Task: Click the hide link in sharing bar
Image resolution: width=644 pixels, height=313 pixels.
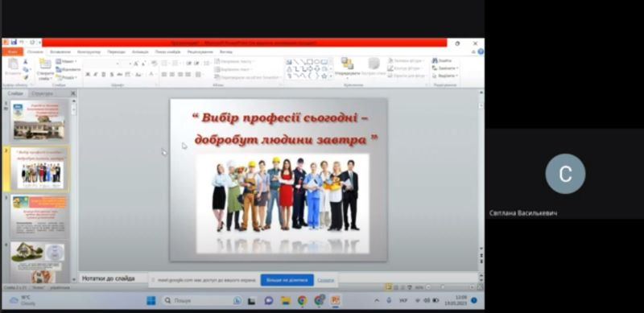Action: [326, 280]
